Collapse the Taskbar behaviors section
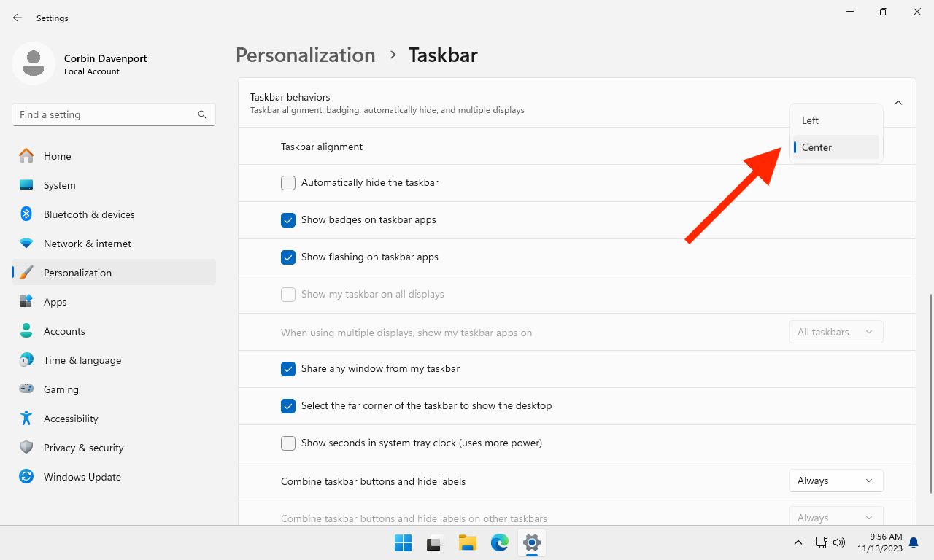This screenshot has width=934, height=560. tap(898, 103)
